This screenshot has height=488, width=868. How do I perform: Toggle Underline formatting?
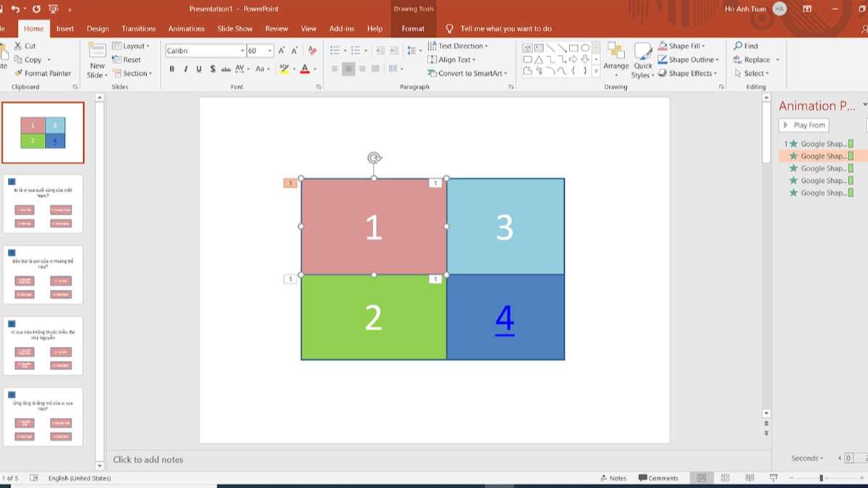199,69
